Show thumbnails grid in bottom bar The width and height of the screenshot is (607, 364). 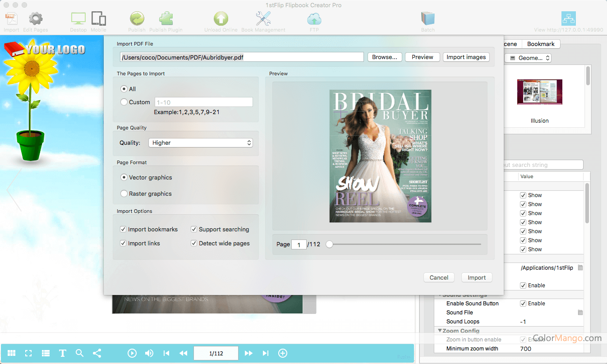pos(12,353)
